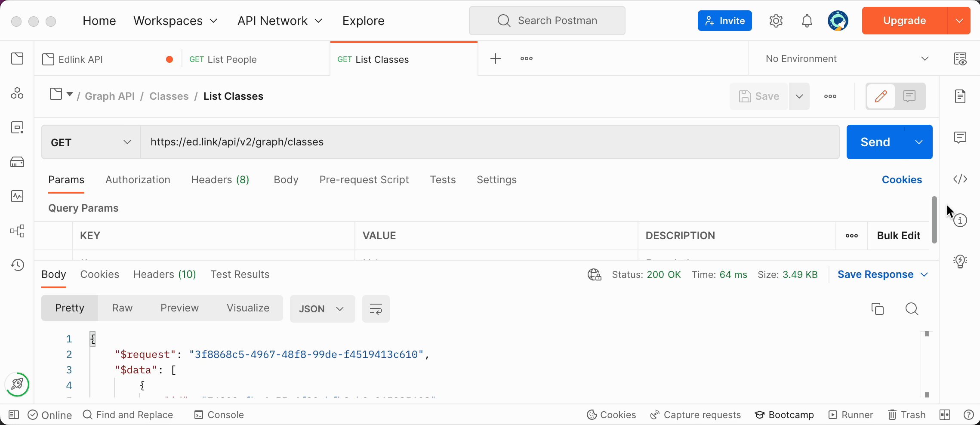Select the Raw response view
Image resolution: width=980 pixels, height=425 pixels.
[122, 308]
